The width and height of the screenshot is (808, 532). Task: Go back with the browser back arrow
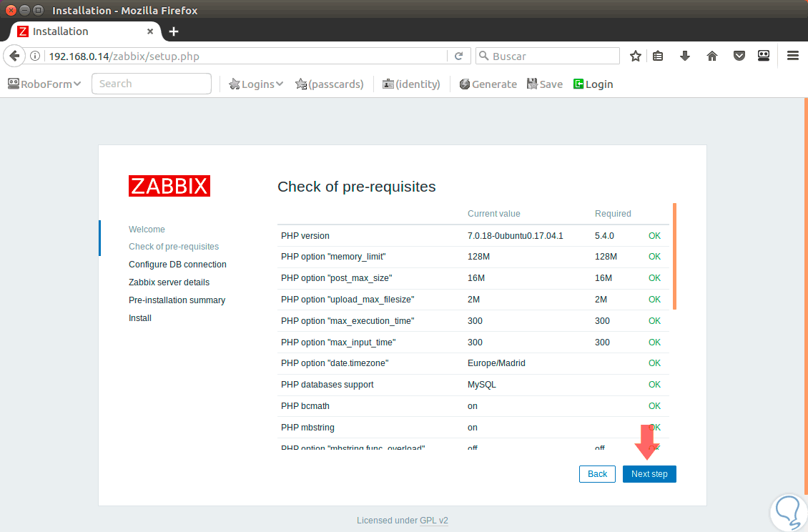[x=14, y=56]
